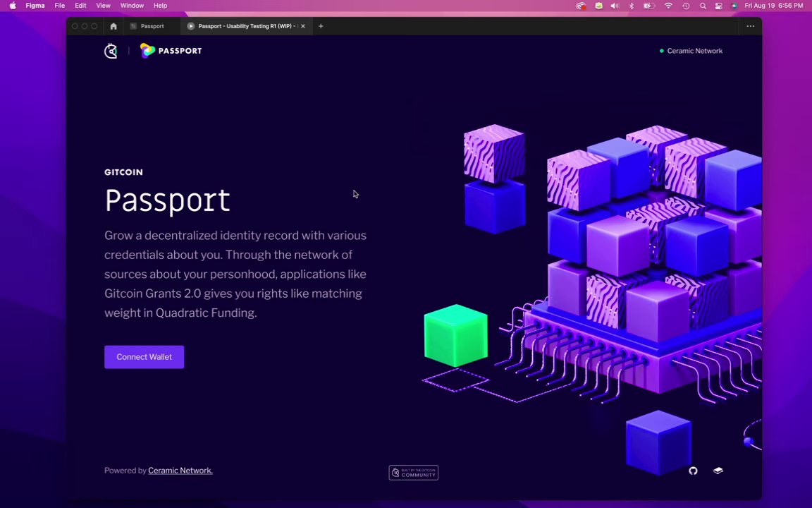Click the Connect Wallet button

coord(144,356)
